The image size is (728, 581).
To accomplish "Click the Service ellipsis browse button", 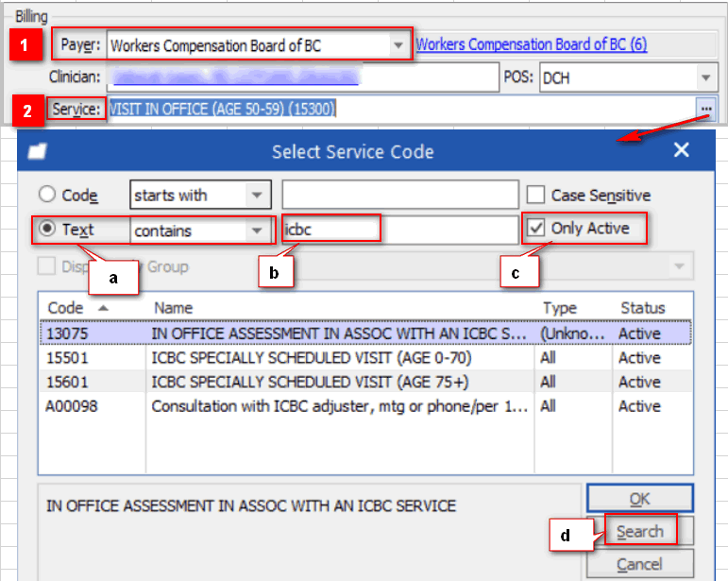I will 705,110.
